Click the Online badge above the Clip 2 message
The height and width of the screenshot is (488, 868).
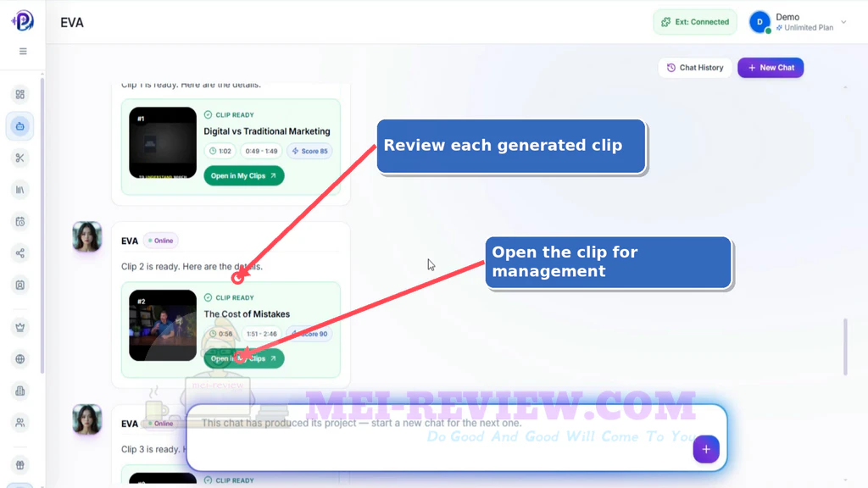pos(160,241)
